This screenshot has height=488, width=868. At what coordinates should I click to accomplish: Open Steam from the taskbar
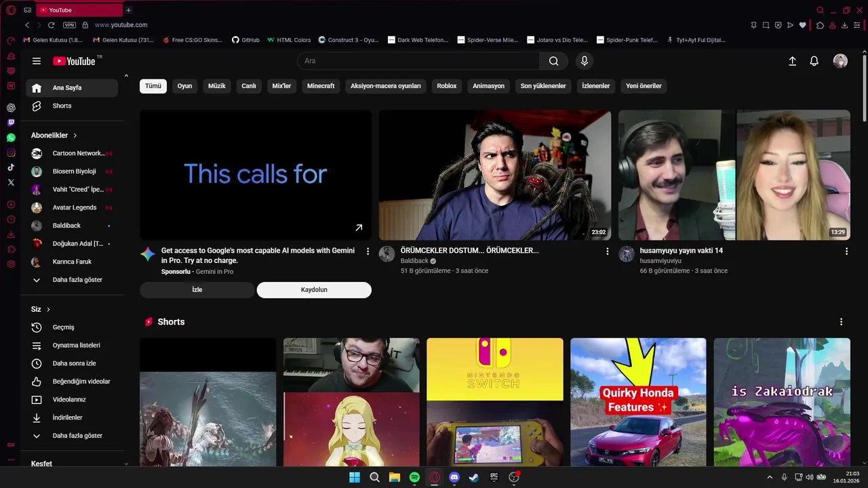474,477
